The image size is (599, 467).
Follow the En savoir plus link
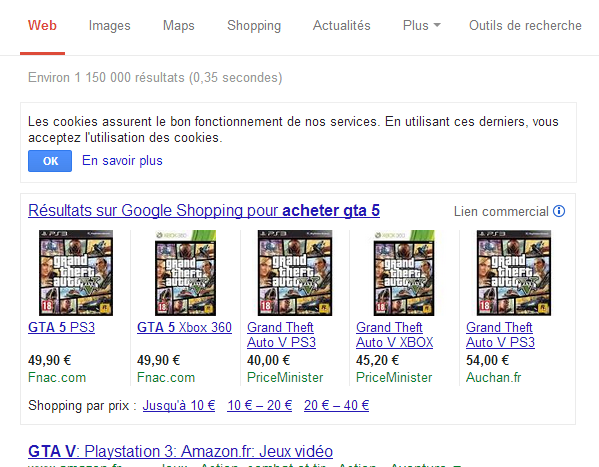pos(122,161)
